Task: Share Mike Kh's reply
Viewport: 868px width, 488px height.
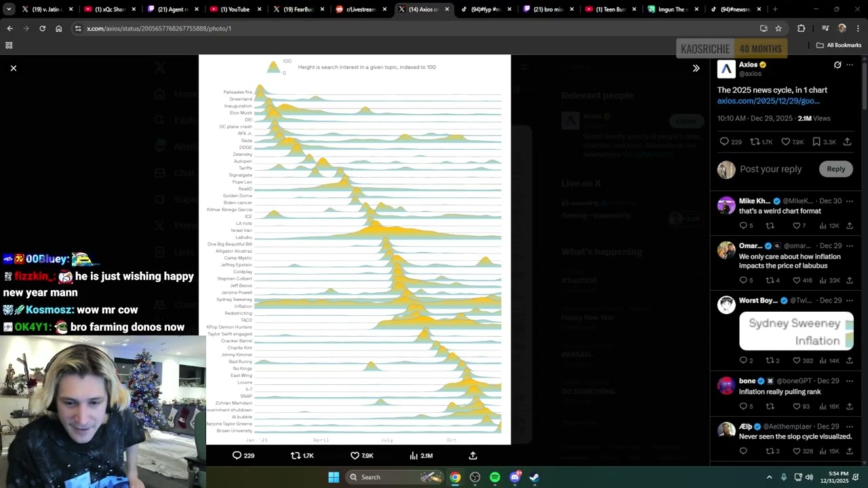Action: click(x=850, y=226)
